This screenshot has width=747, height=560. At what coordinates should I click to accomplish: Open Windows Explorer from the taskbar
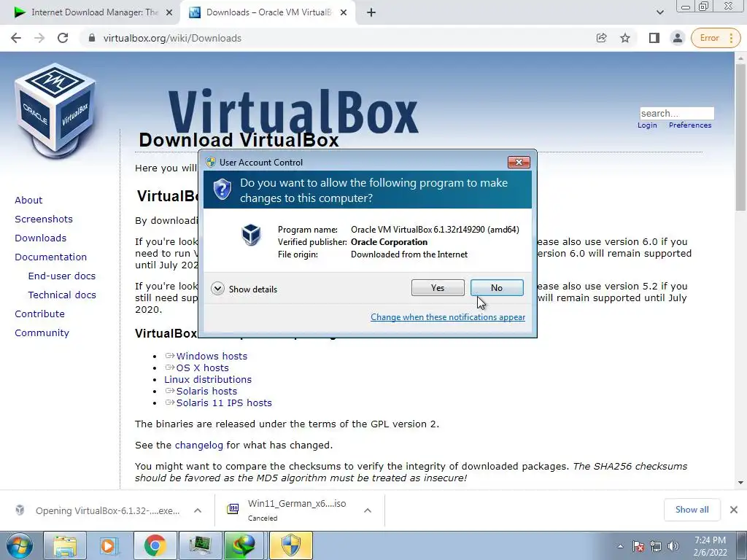[x=65, y=546]
